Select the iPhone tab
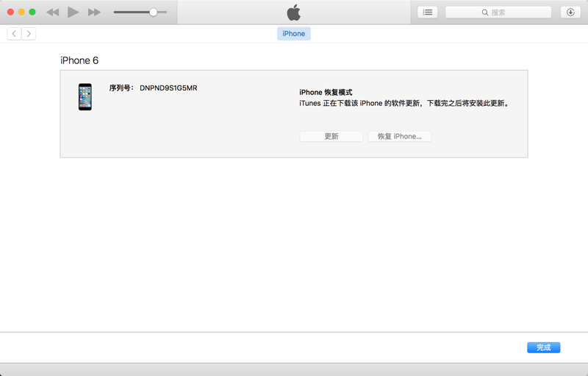 pos(293,34)
